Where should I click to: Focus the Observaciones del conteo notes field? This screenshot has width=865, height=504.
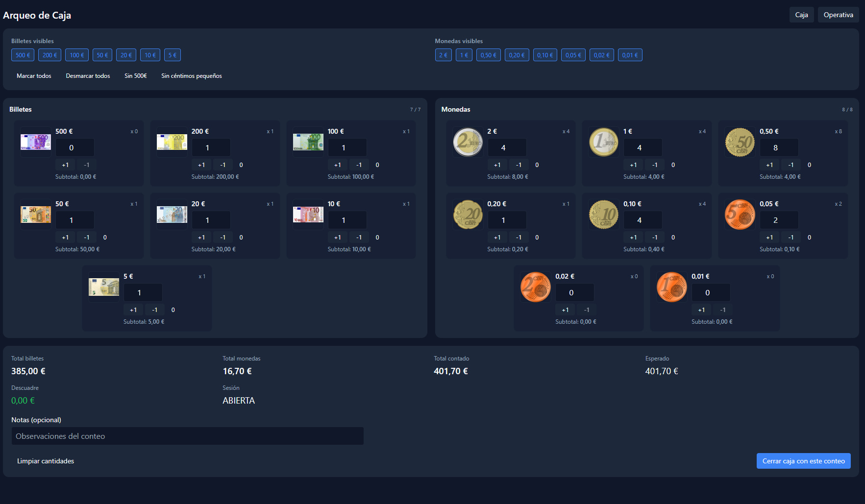click(x=187, y=436)
